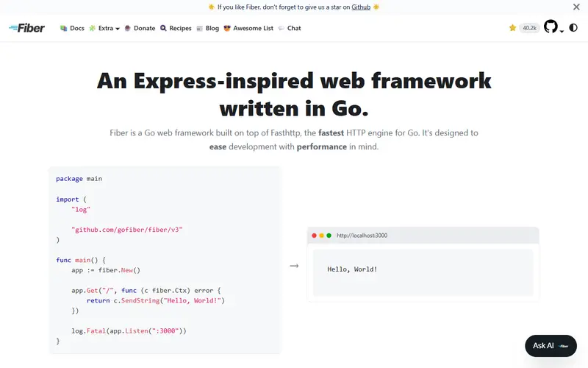Follow the Github link in the banner

(361, 7)
